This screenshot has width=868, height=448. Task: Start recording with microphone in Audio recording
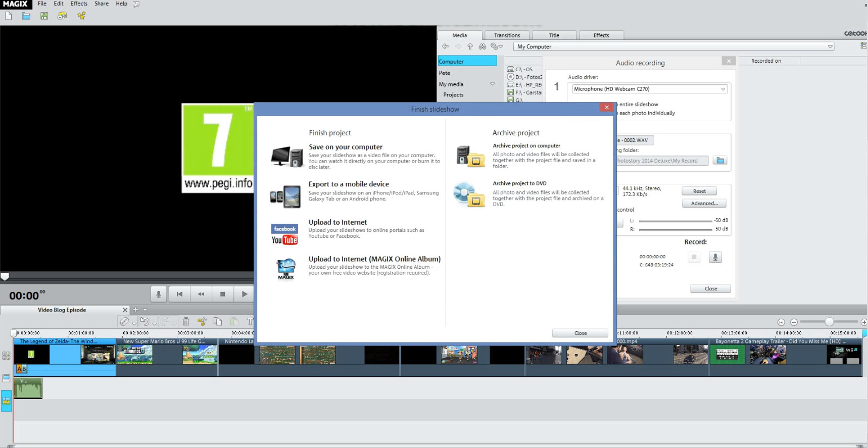pos(715,257)
